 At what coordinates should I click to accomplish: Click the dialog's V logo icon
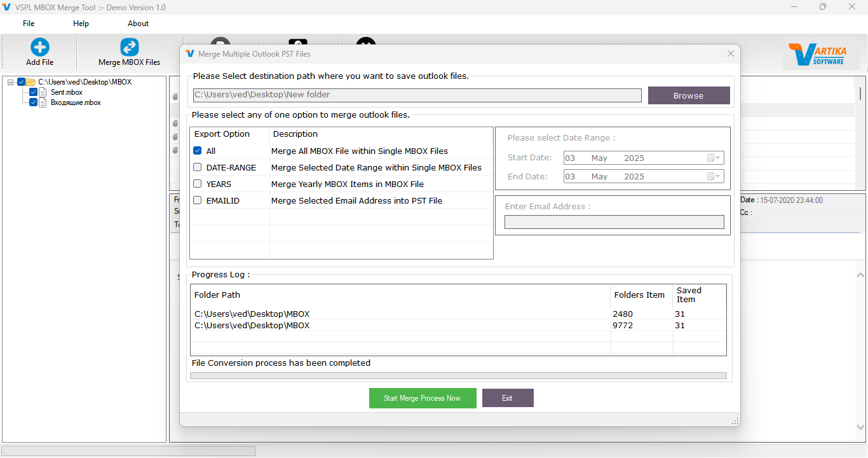[190, 54]
